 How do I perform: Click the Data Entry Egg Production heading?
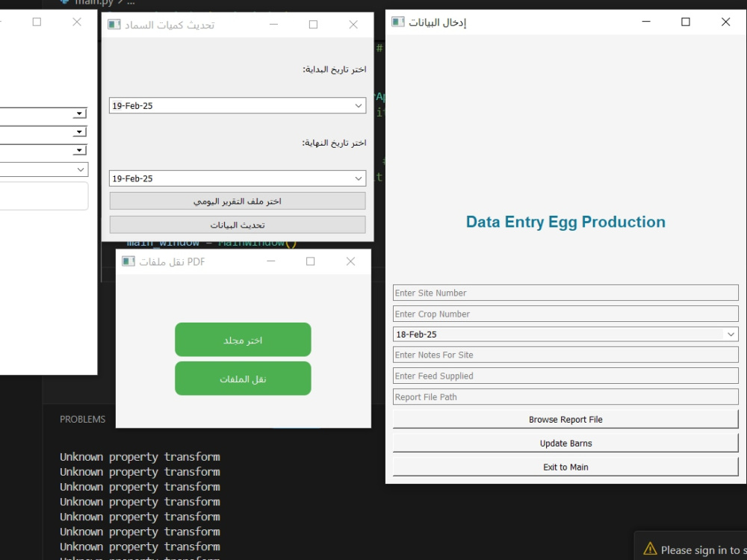pyautogui.click(x=565, y=222)
